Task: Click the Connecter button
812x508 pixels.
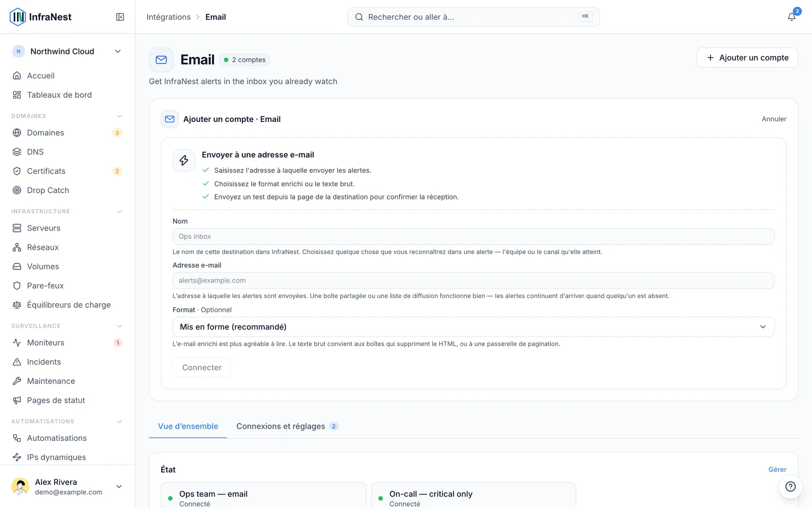Action: point(202,367)
